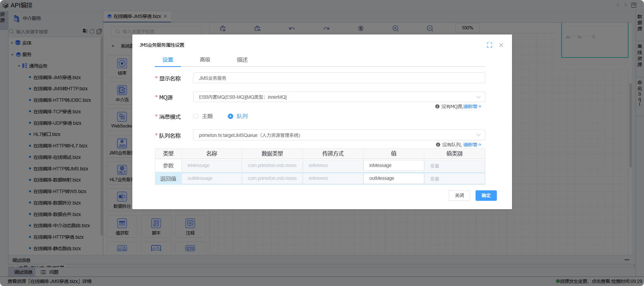Screen dimensions: 644x286
Task: Click the zoom out magnifier icon
Action: click(x=430, y=28)
